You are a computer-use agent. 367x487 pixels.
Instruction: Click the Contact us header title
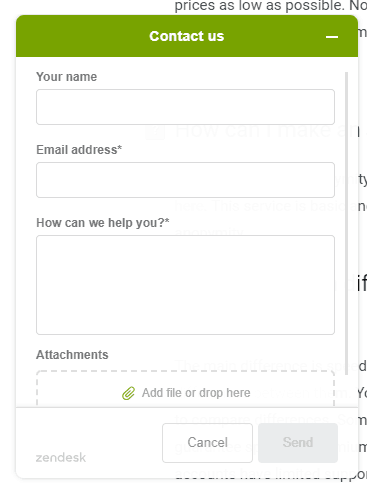click(187, 36)
